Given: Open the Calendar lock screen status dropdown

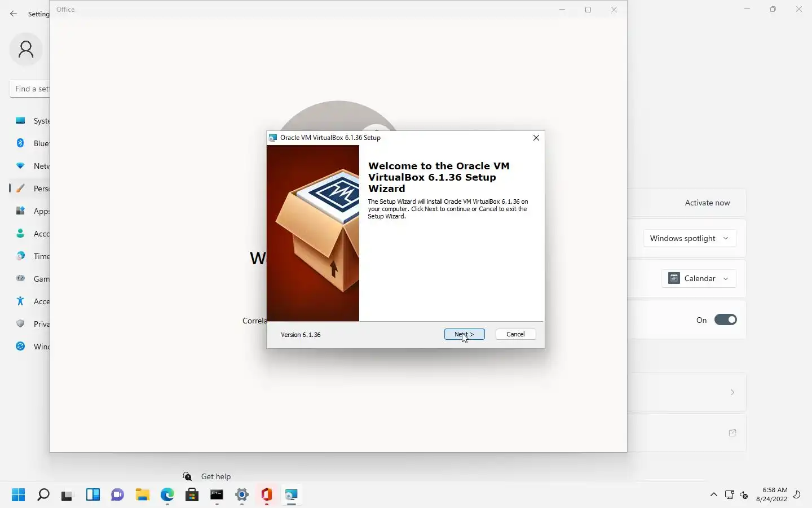Looking at the screenshot, I should (x=699, y=278).
